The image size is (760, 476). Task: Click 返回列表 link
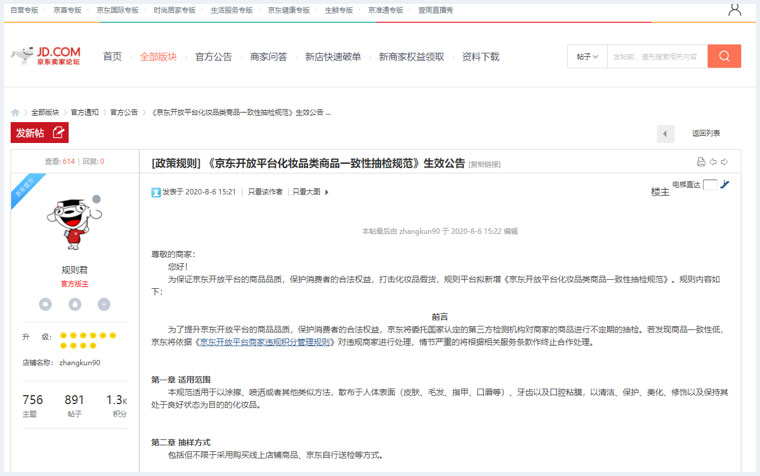(706, 133)
